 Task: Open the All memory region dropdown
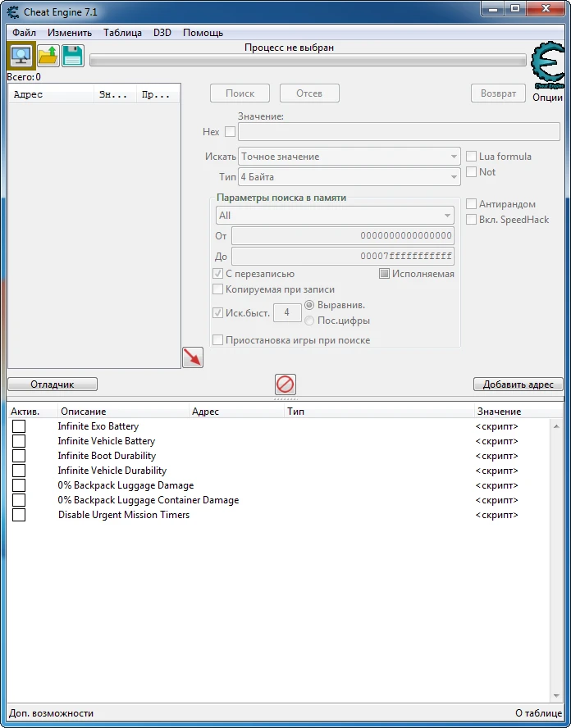[335, 216]
